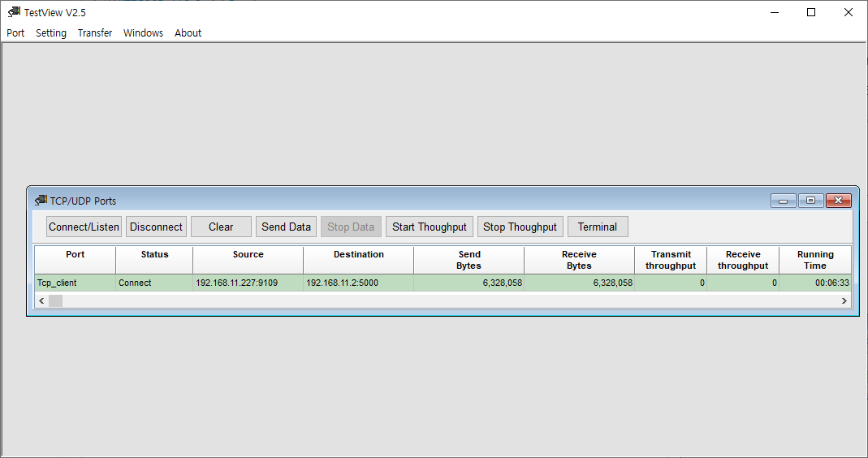Click the scroll left arrow of the table
Viewport: 868px width, 458px height.
tap(41, 300)
